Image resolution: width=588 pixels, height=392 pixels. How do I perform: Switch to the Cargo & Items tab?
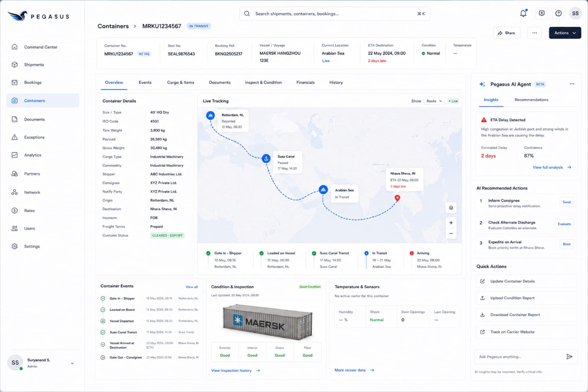click(x=181, y=83)
